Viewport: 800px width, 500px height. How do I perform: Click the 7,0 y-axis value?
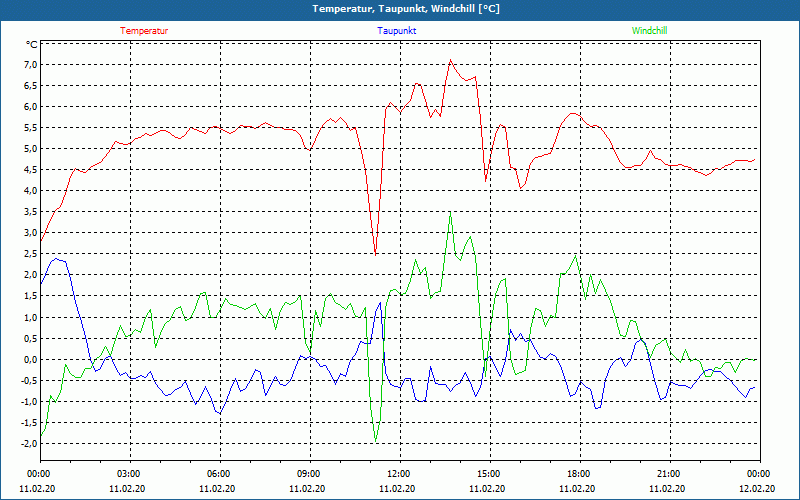click(30, 65)
